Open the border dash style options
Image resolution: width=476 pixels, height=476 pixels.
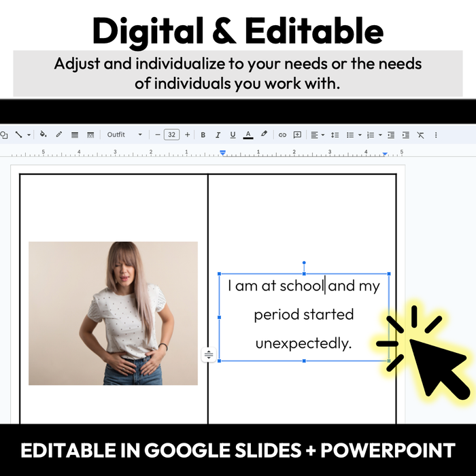click(x=90, y=135)
